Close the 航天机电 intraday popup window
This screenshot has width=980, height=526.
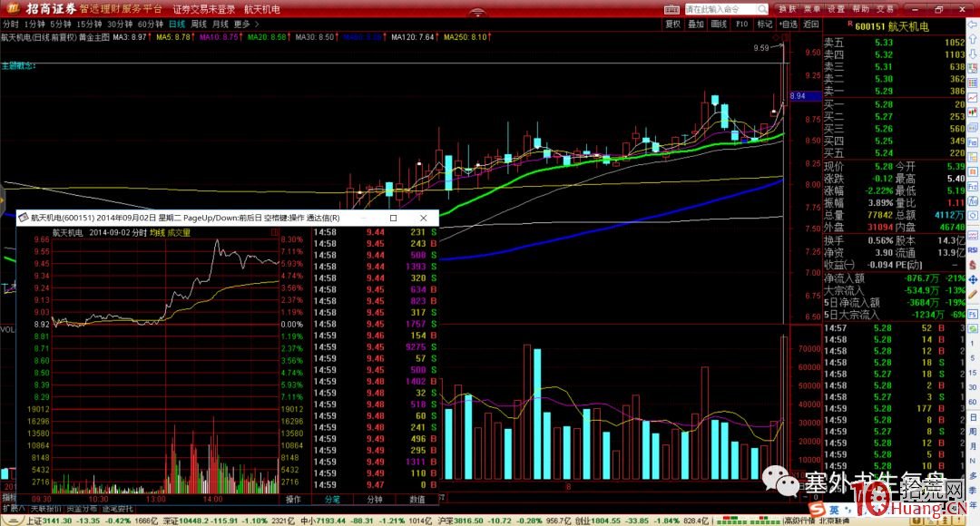(x=423, y=218)
